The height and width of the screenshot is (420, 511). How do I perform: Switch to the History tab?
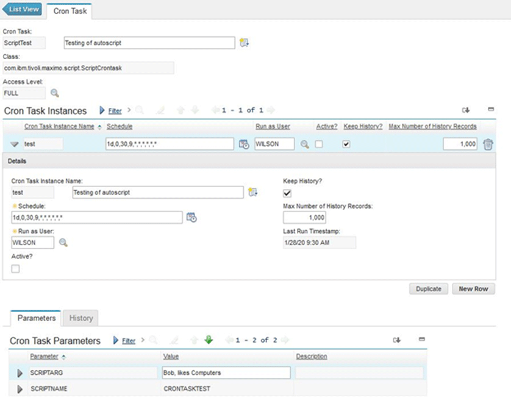tap(81, 318)
